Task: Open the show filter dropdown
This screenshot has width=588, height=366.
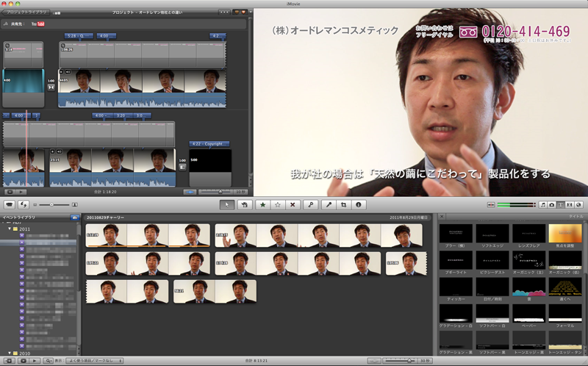Action: 94,361
